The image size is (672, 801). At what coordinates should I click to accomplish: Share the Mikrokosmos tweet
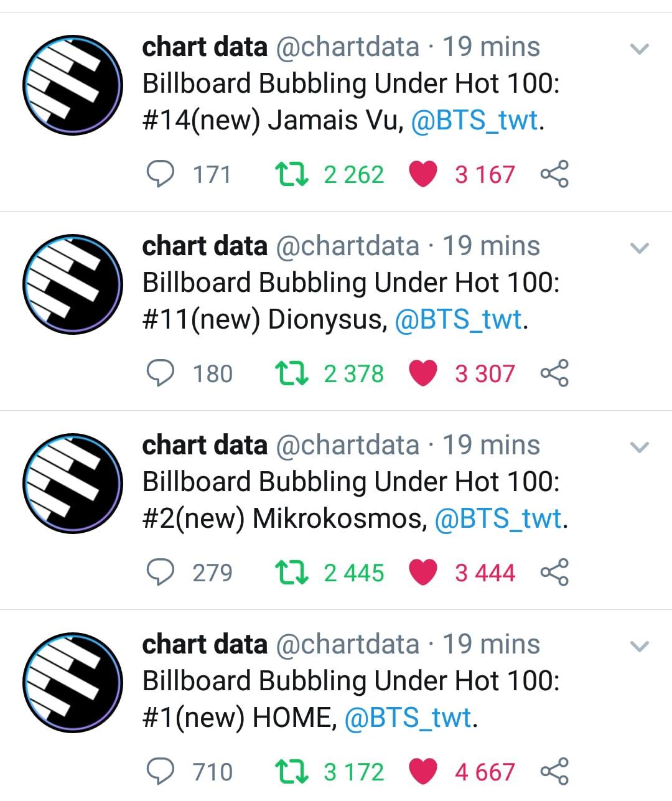(x=554, y=573)
